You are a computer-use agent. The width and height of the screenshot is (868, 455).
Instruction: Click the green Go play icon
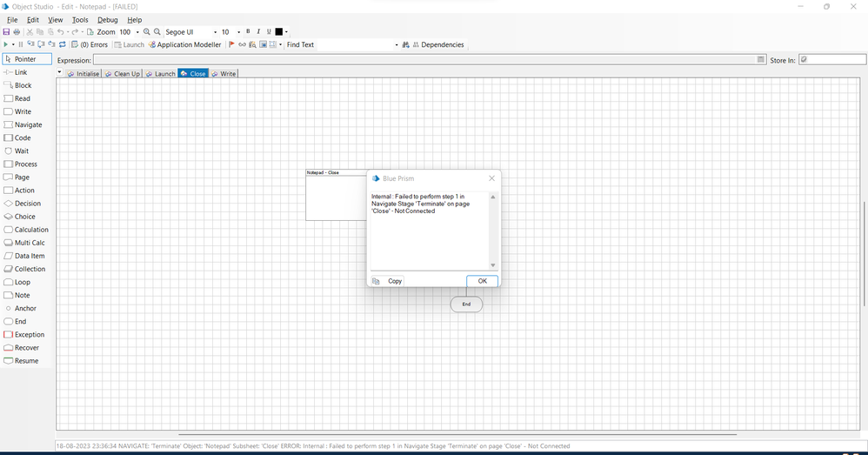pos(5,45)
